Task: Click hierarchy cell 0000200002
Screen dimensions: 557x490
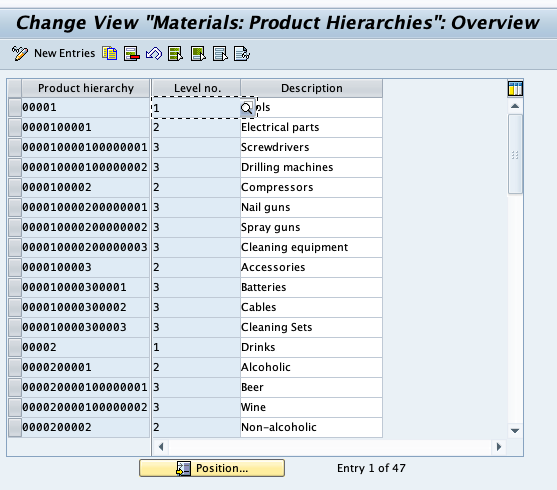Action: click(x=86, y=427)
